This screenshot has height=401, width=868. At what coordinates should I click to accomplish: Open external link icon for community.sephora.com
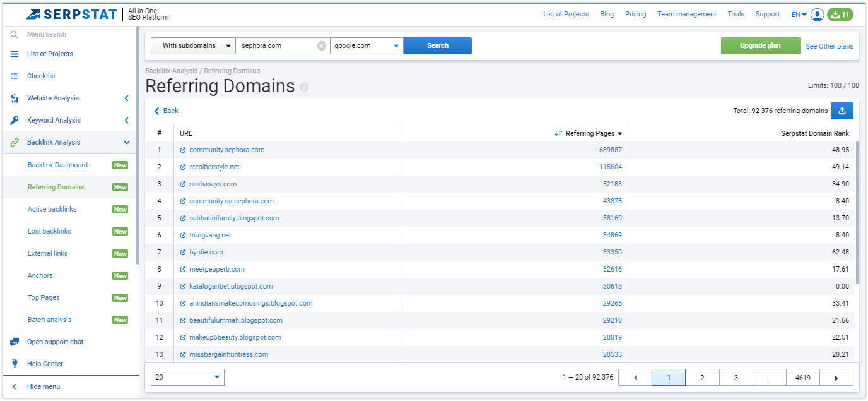pos(183,150)
